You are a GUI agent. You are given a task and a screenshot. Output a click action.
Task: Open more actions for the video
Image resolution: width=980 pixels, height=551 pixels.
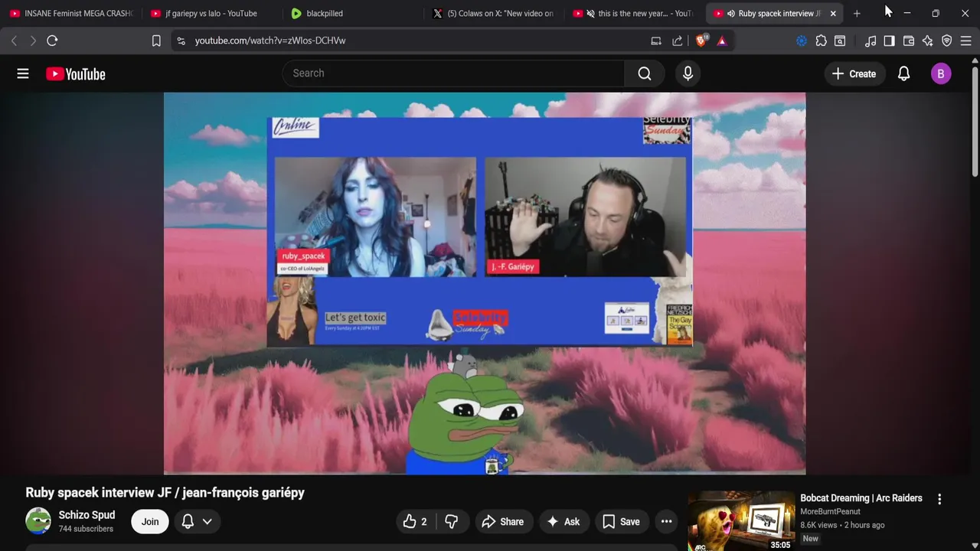[667, 522]
